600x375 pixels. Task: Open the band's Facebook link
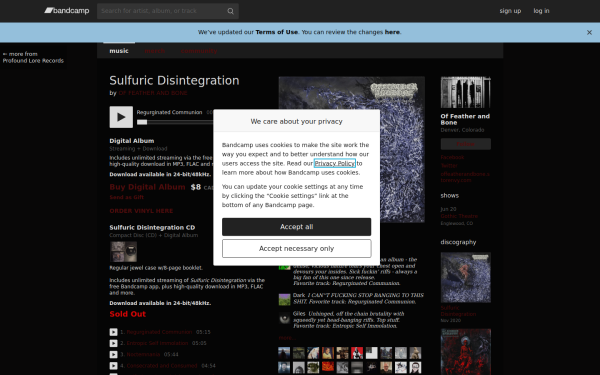click(452, 157)
